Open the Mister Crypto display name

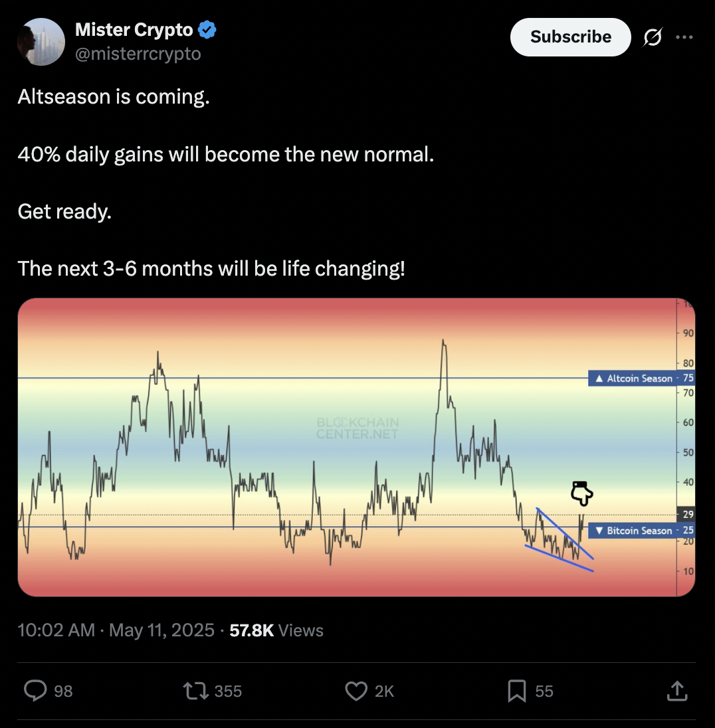coord(134,30)
